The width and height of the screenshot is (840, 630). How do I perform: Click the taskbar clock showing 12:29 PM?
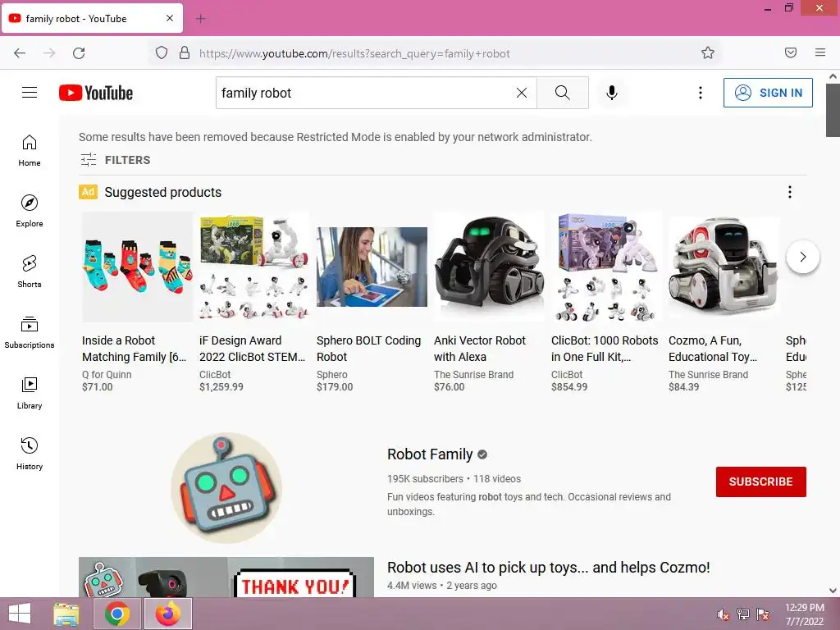pyautogui.click(x=804, y=614)
